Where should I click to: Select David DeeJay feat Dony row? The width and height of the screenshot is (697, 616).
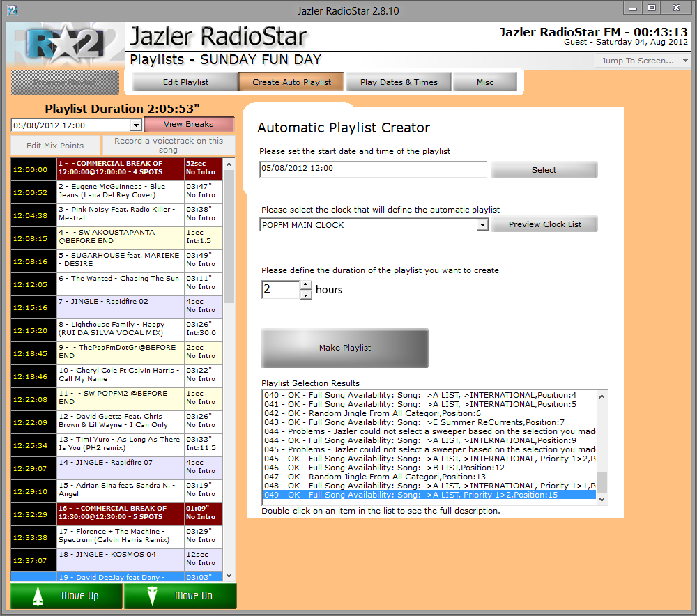click(116, 577)
